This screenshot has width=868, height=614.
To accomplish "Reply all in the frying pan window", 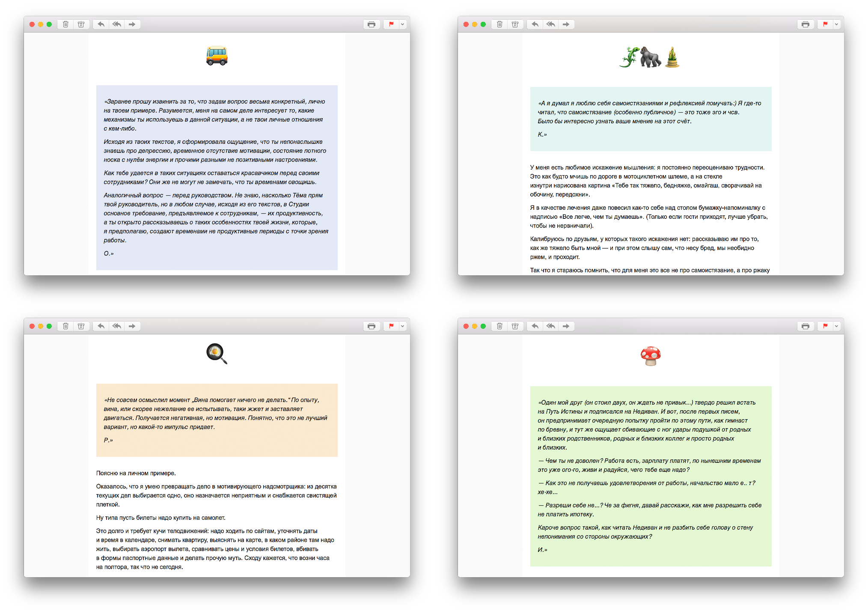I will click(117, 326).
